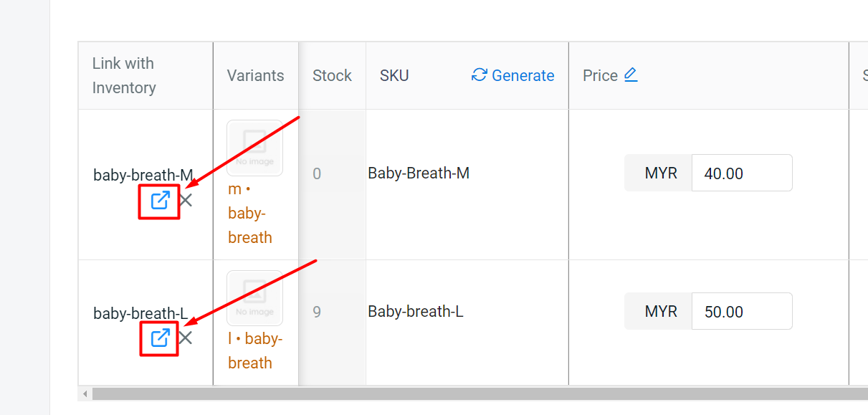Remove baby-breath-L inventory link with X
868x415 pixels.
pyautogui.click(x=186, y=338)
